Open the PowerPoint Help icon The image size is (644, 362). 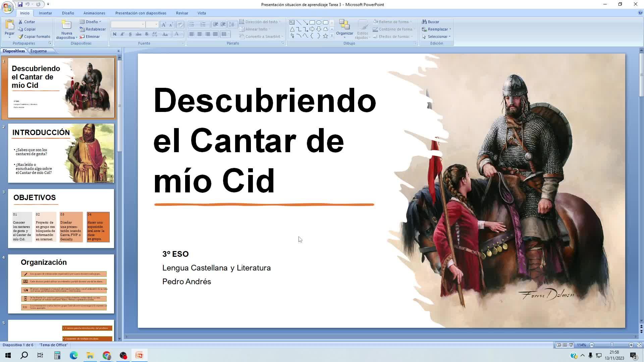click(x=640, y=13)
